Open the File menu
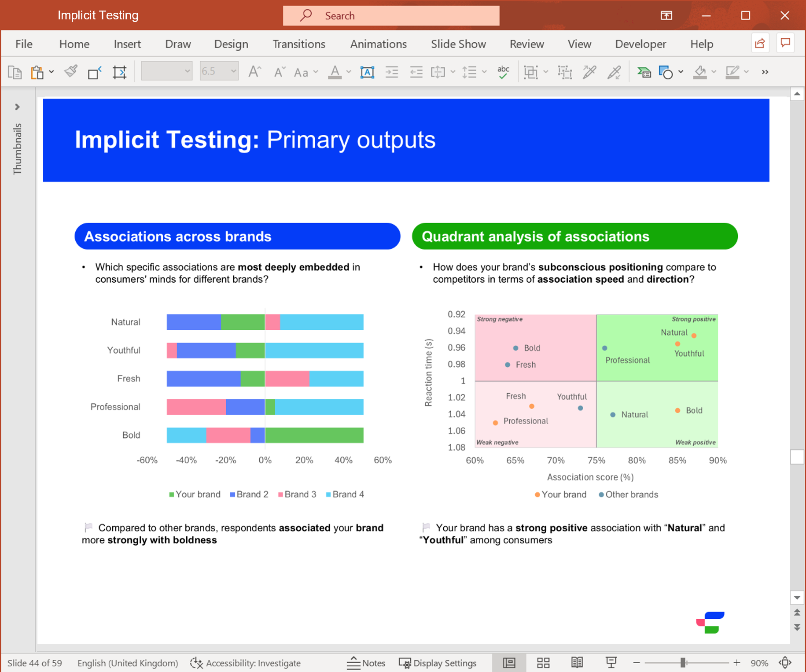The image size is (806, 672). (x=24, y=44)
